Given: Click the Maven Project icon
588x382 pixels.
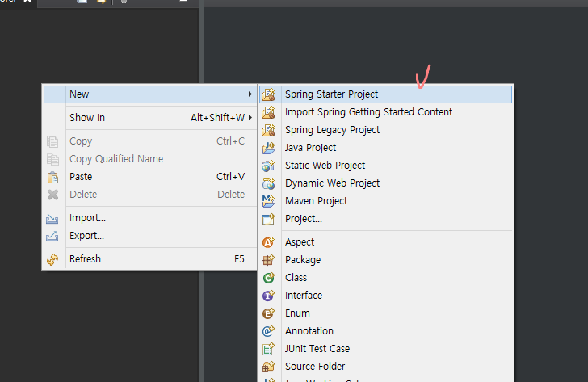Looking at the screenshot, I should [x=268, y=201].
